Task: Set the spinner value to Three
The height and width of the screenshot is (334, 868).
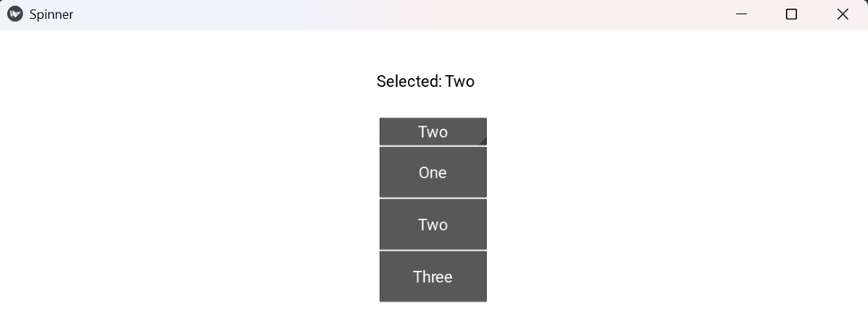Action: click(x=432, y=276)
